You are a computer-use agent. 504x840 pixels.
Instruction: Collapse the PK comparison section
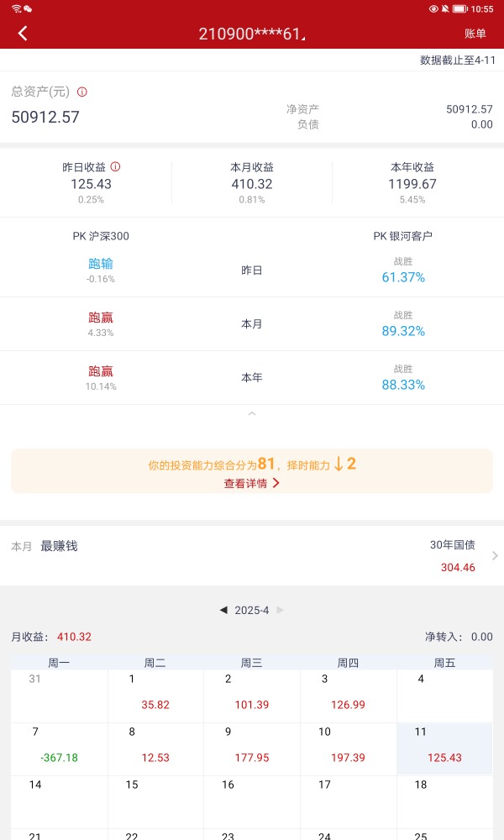[252, 414]
